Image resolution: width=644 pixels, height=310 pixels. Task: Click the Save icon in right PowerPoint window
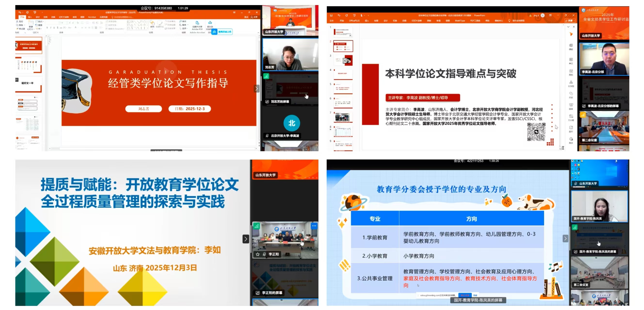(331, 15)
